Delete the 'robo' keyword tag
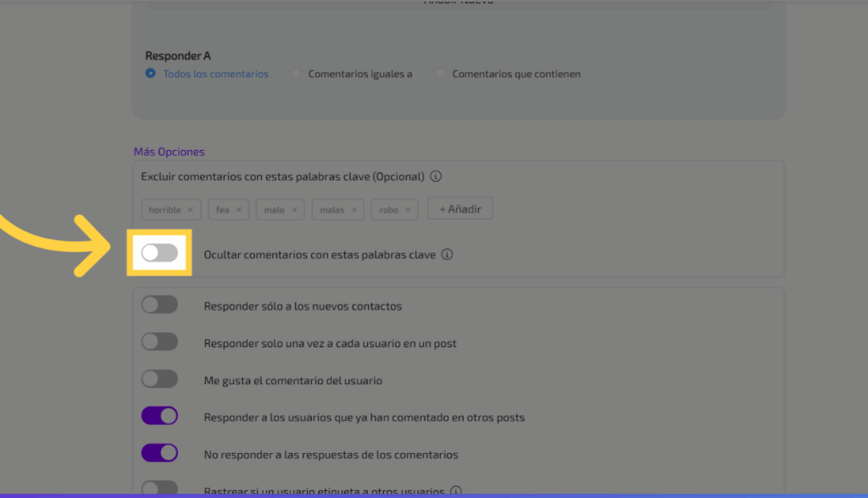This screenshot has width=868, height=498. pos(408,210)
